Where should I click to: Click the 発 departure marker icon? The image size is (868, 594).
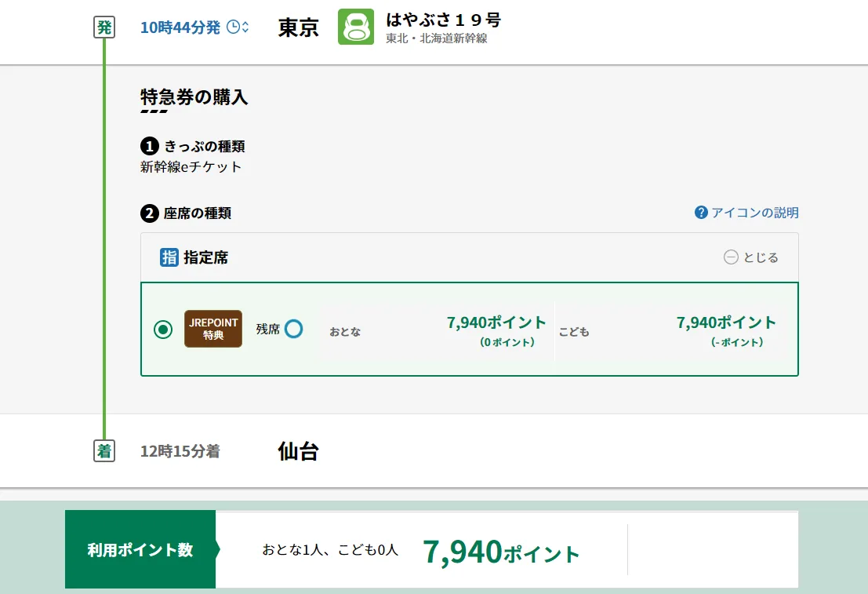coord(104,27)
